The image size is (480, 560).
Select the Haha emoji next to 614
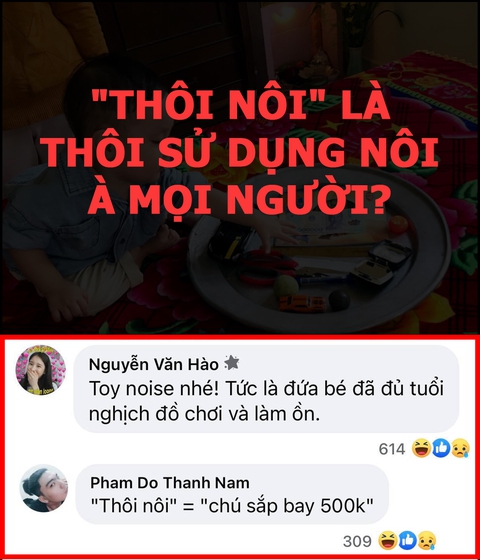(421, 448)
